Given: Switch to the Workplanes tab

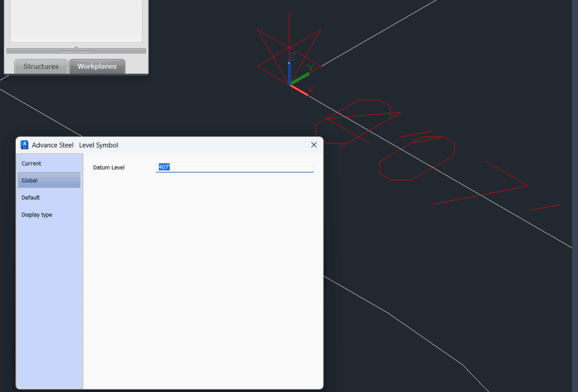Looking at the screenshot, I should (97, 67).
